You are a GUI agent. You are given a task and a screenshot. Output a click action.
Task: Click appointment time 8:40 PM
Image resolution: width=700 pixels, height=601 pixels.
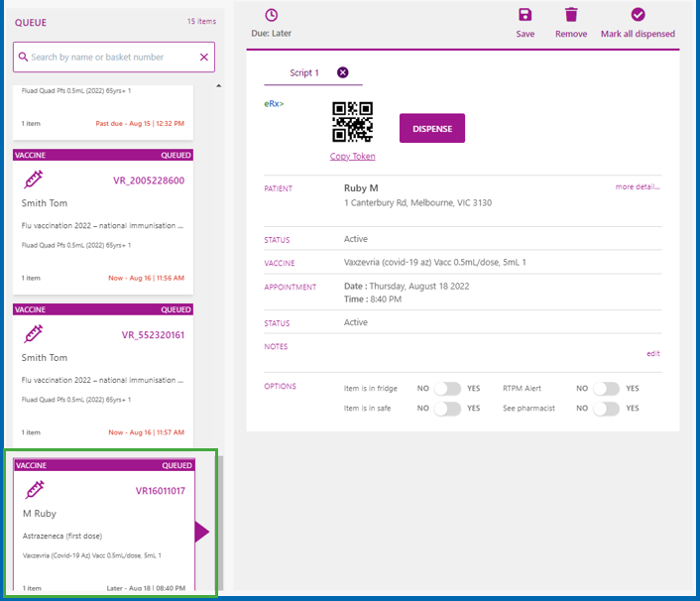(x=386, y=300)
